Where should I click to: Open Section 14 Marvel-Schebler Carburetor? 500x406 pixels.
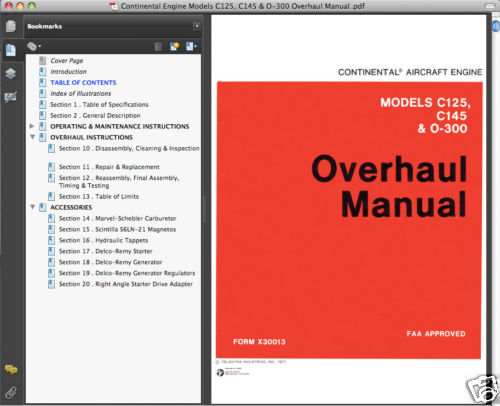pyautogui.click(x=118, y=218)
